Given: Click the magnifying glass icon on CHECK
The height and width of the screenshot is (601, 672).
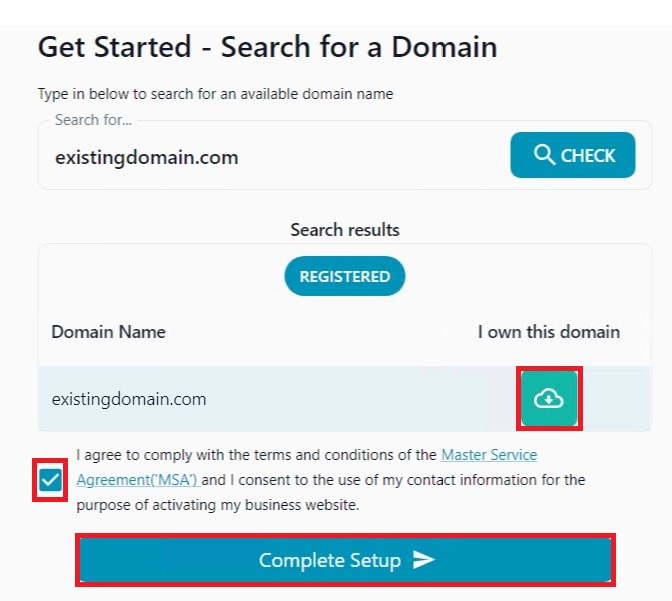Looking at the screenshot, I should pos(544,155).
